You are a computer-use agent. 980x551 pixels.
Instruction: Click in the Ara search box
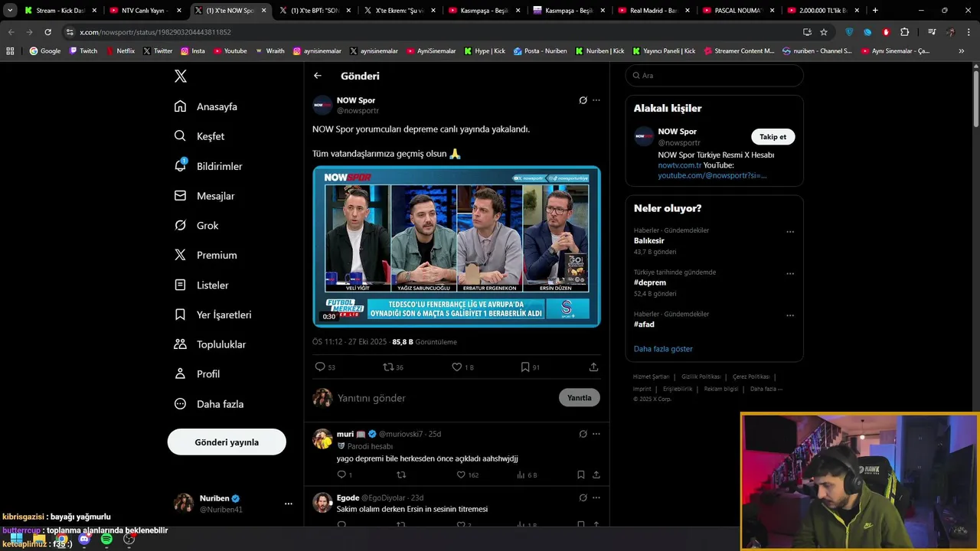click(x=714, y=76)
